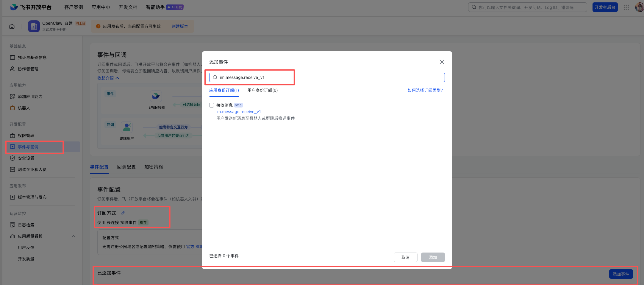
Task: Open 日志检索 in the sidebar
Action: tap(26, 225)
